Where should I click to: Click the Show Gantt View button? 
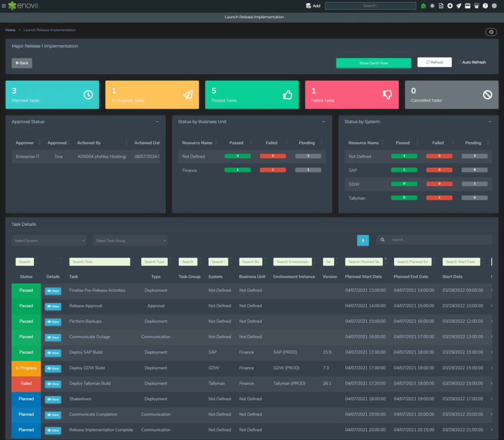coord(374,63)
